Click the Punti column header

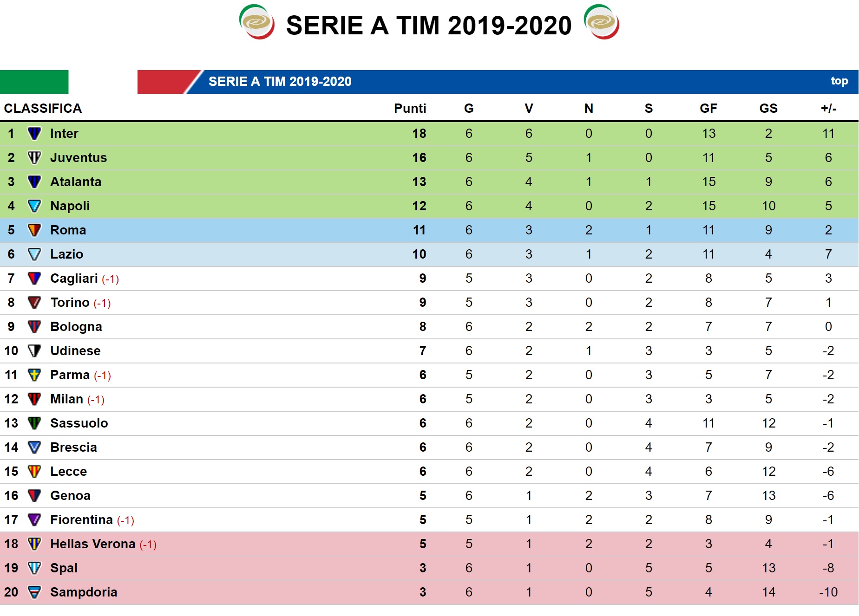tap(410, 109)
